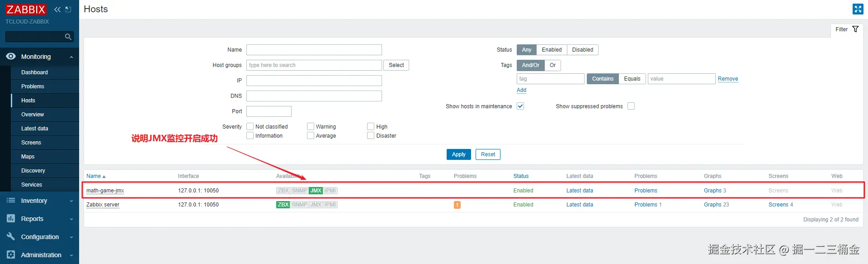
Task: Click ZBX availability badge of Zabbix server
Action: [283, 205]
